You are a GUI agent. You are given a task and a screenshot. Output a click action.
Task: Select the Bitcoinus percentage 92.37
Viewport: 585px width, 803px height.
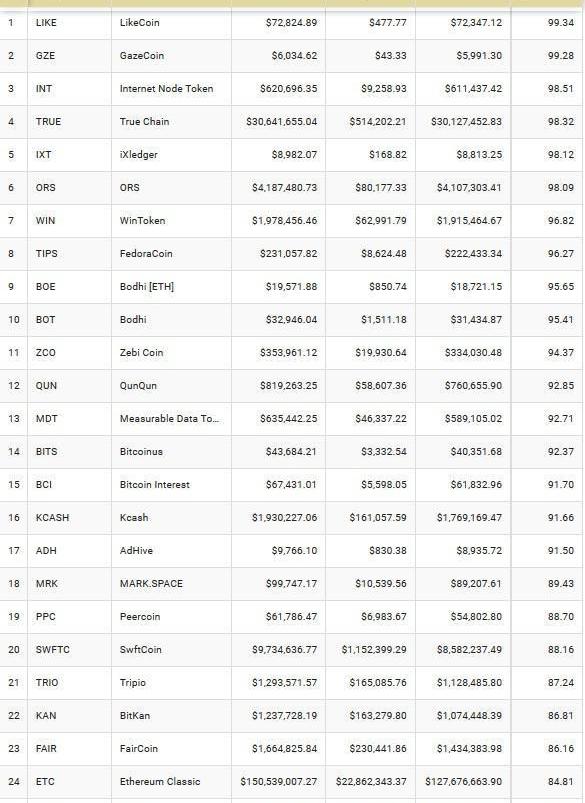click(560, 452)
